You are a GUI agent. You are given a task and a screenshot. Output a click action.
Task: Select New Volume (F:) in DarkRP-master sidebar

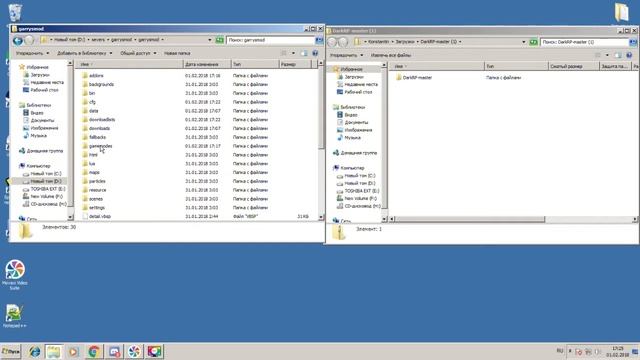357,198
